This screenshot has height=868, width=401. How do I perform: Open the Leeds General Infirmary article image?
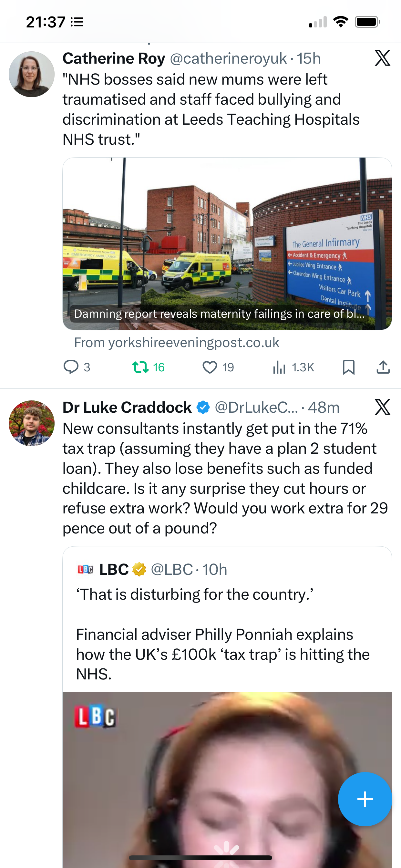coord(227,236)
